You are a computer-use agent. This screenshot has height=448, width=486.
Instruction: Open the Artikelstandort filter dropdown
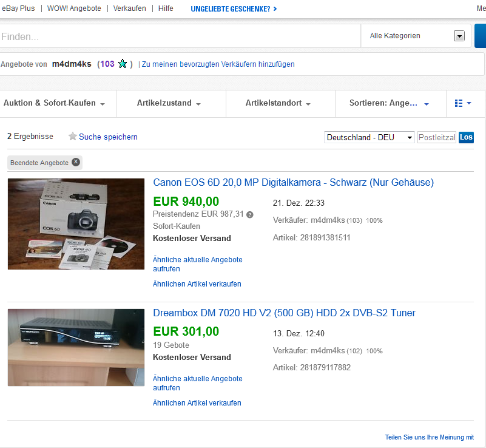click(x=278, y=103)
